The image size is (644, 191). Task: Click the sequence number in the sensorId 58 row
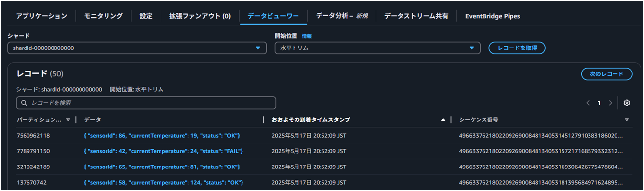pos(541,183)
